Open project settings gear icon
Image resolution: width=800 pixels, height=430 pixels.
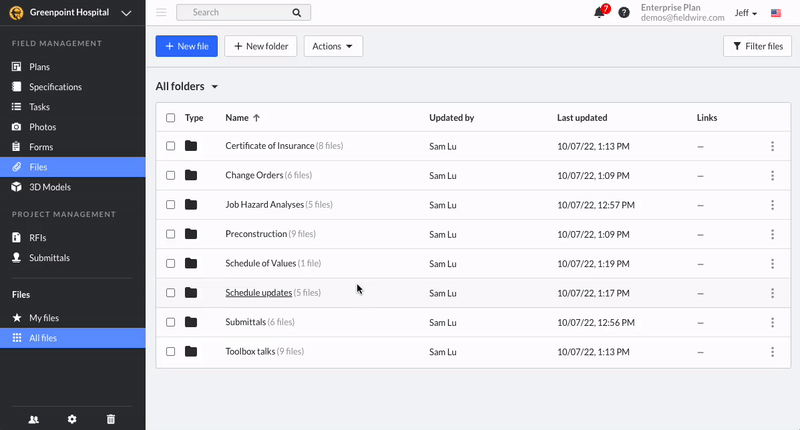72,419
